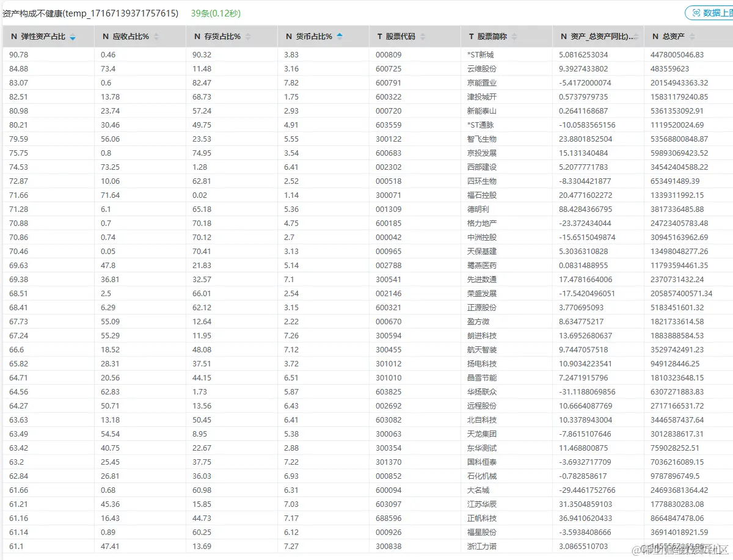Select the 应收占比% header label
Screen dimensions: 733x560
pos(131,37)
